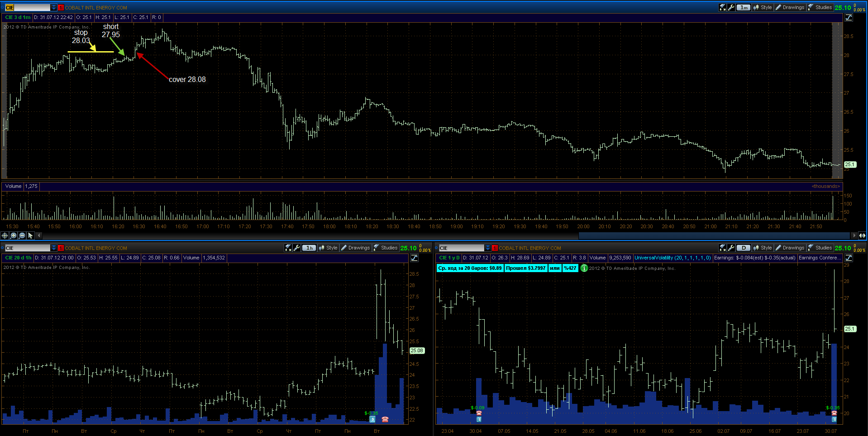Screen dimensions: 868x436
Task: Click the green info icon in the daily chart
Action: tap(584, 268)
